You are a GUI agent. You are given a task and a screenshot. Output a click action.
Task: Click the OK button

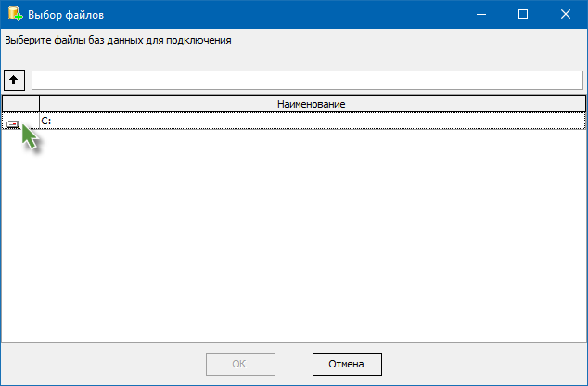click(x=240, y=364)
